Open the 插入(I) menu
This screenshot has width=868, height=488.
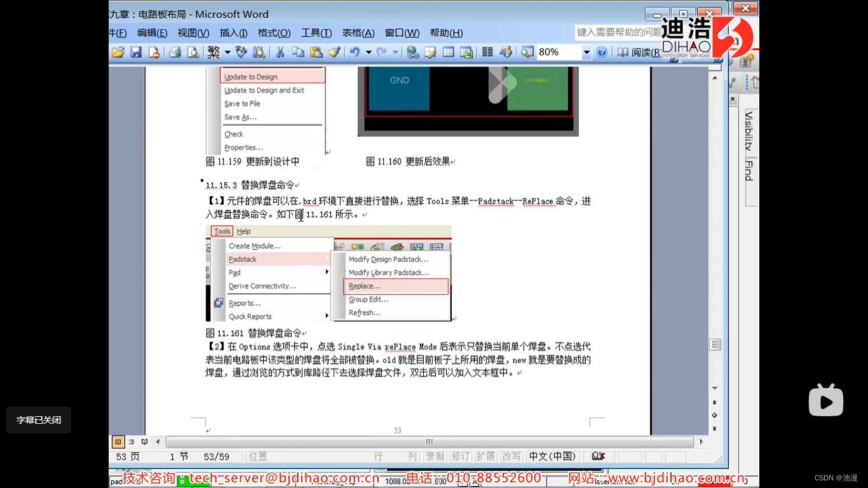(233, 33)
